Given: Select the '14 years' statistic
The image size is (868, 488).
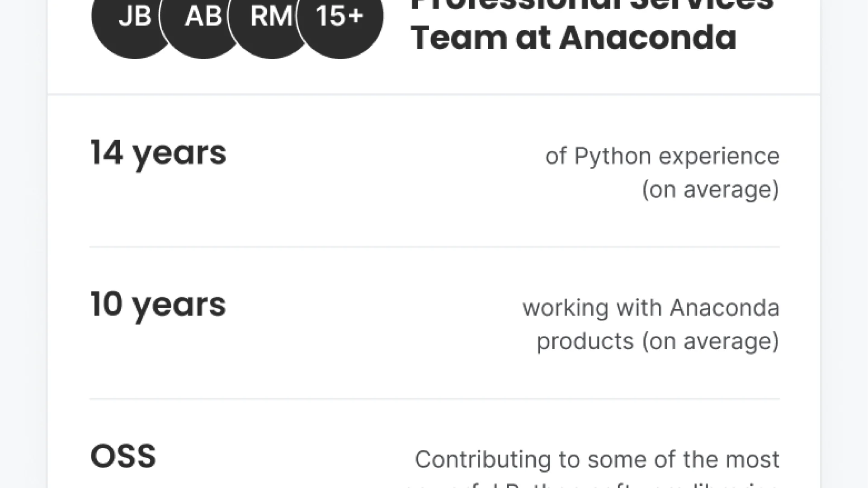Looking at the screenshot, I should point(158,154).
